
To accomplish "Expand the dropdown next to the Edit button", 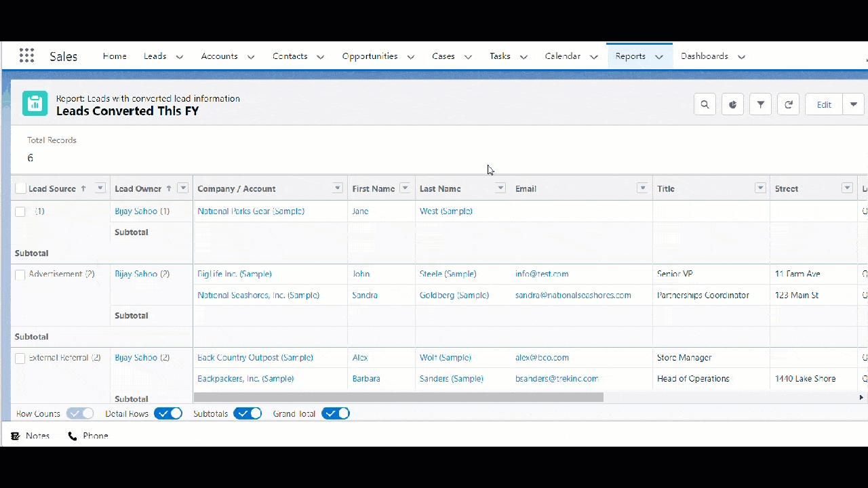I will tap(853, 104).
